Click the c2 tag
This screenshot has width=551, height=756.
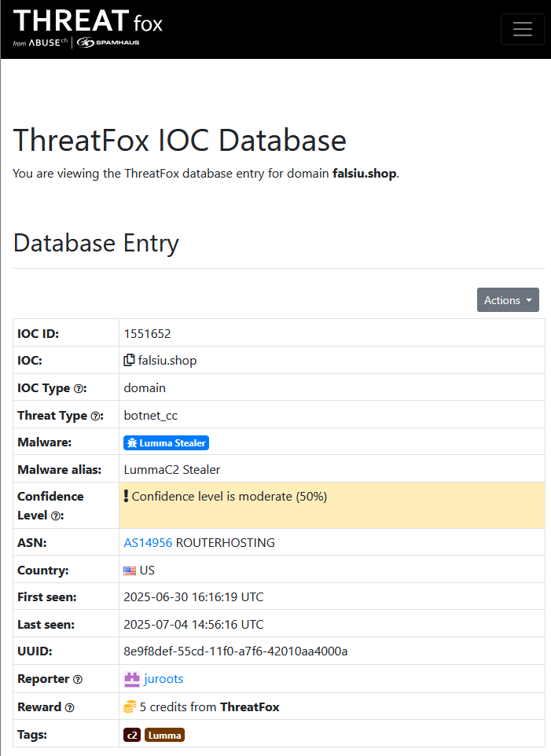coord(132,735)
